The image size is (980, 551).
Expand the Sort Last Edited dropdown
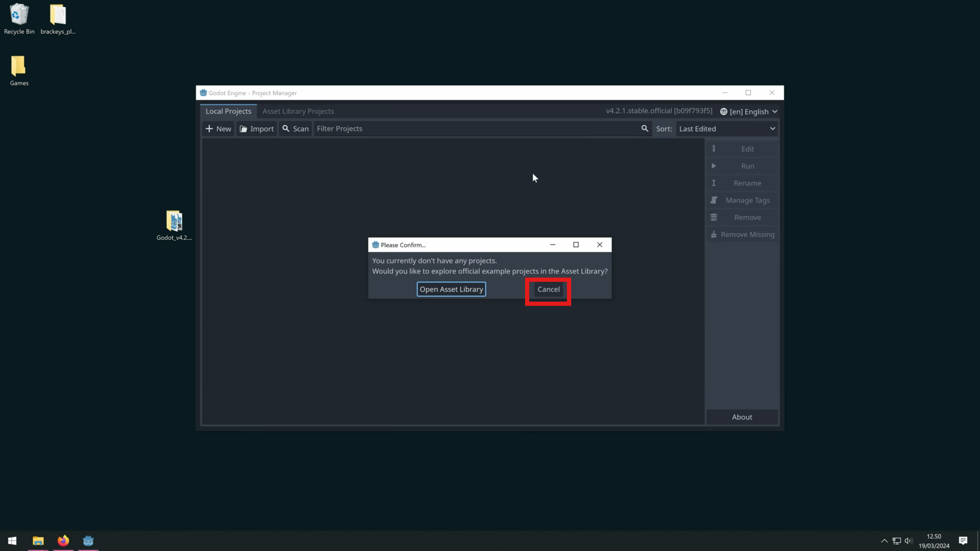pos(727,129)
